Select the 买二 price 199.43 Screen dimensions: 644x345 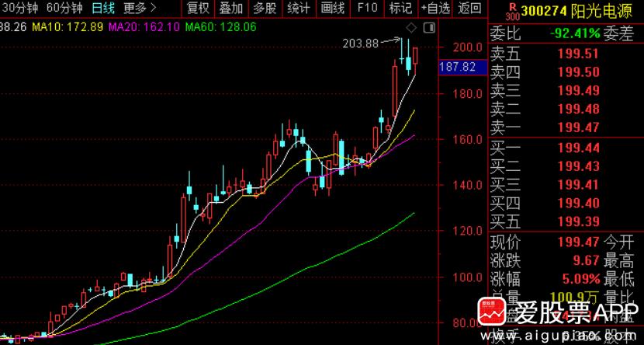pyautogui.click(x=579, y=166)
